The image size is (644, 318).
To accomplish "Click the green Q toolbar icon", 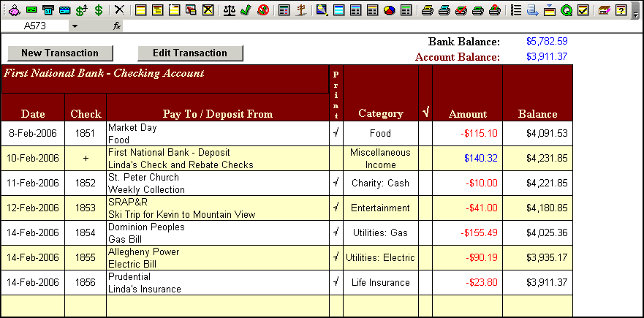I will [566, 10].
